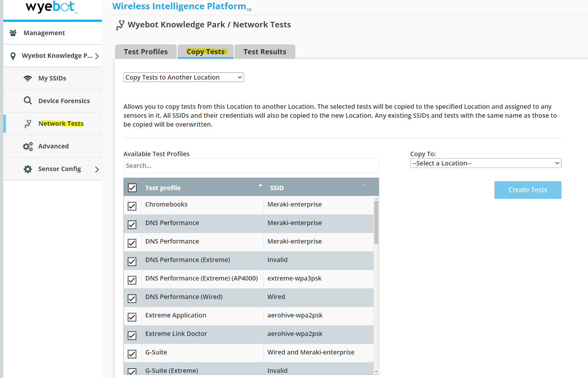The width and height of the screenshot is (588, 378).
Task: Click the My SSIDs wifi icon
Action: coord(28,78)
